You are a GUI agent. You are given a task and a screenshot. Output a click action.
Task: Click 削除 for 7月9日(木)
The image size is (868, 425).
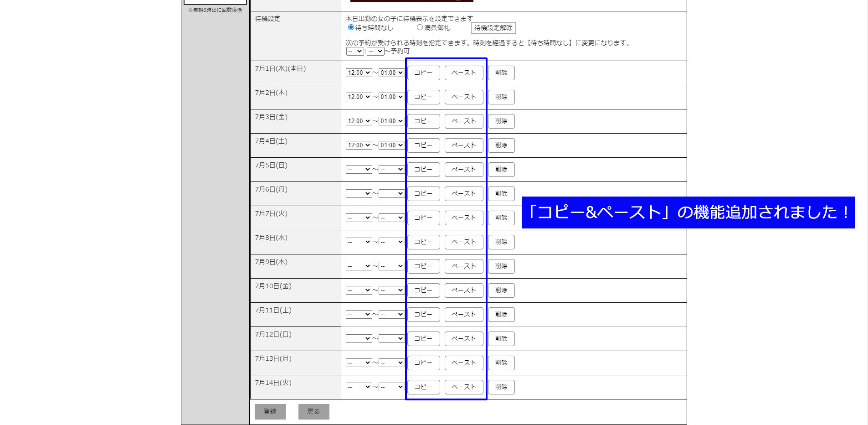[x=501, y=266]
